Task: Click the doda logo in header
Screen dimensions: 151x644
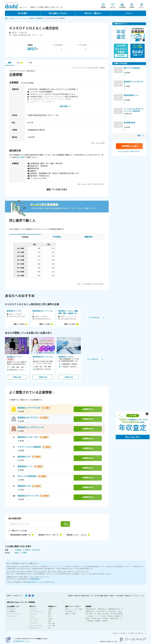Action: click(x=12, y=6)
